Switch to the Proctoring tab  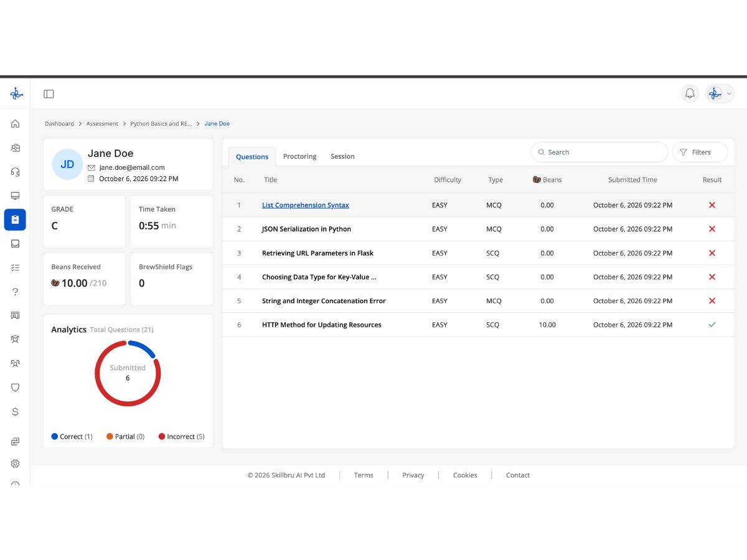299,156
